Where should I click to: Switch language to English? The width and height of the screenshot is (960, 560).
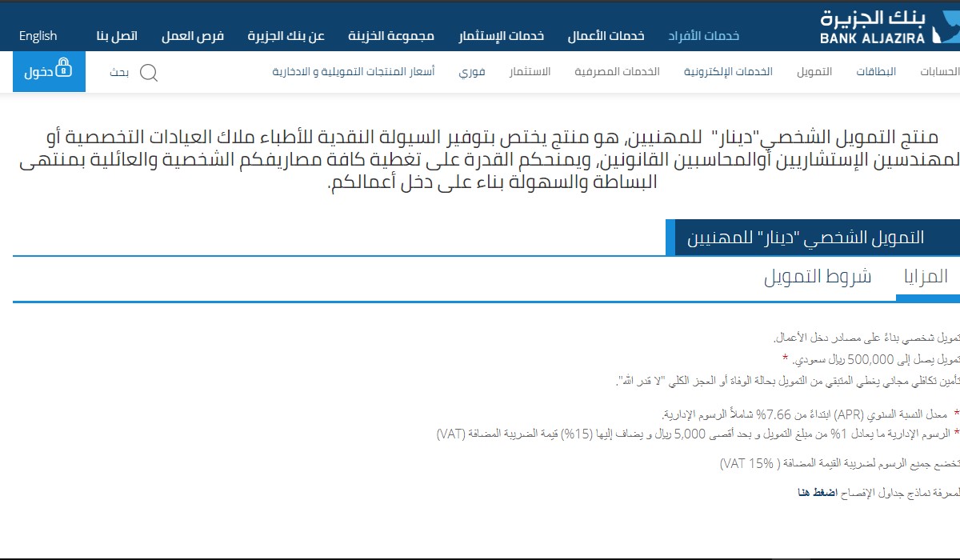[38, 36]
